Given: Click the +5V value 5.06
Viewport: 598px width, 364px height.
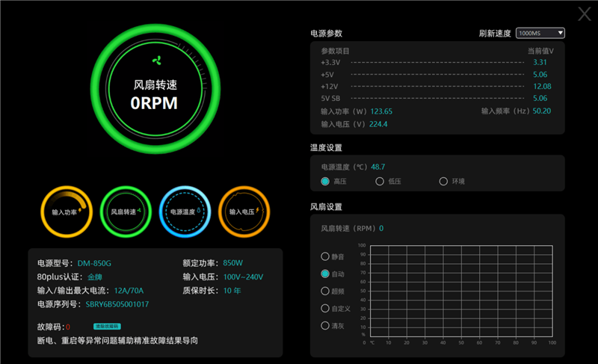Looking at the screenshot, I should [540, 75].
